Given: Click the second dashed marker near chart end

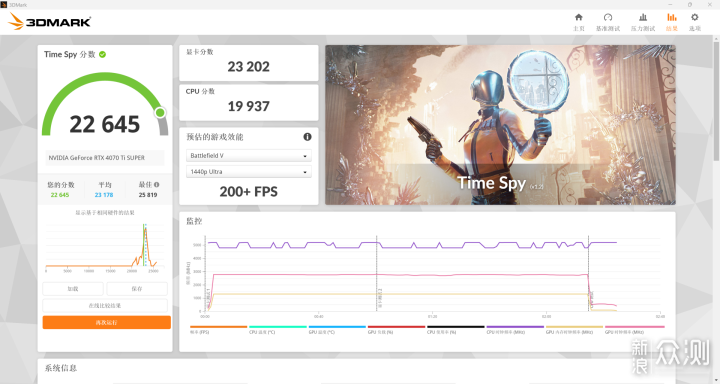Looking at the screenshot, I should (x=589, y=273).
